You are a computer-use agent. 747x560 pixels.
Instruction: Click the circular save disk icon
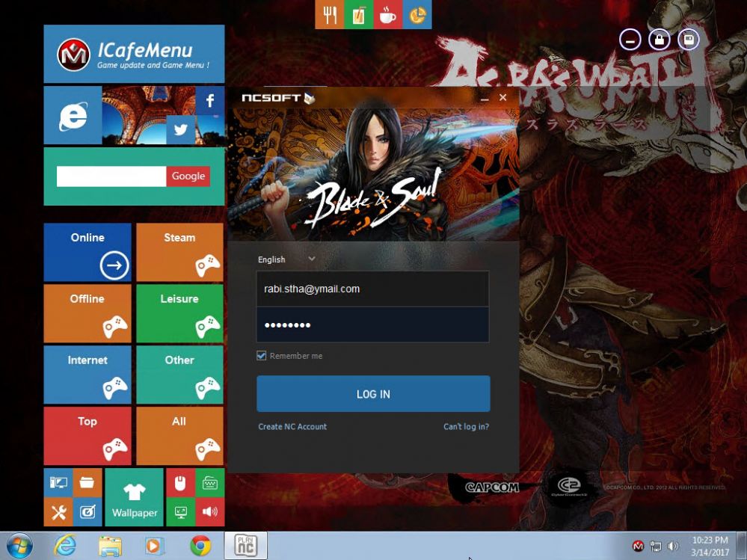click(x=688, y=40)
